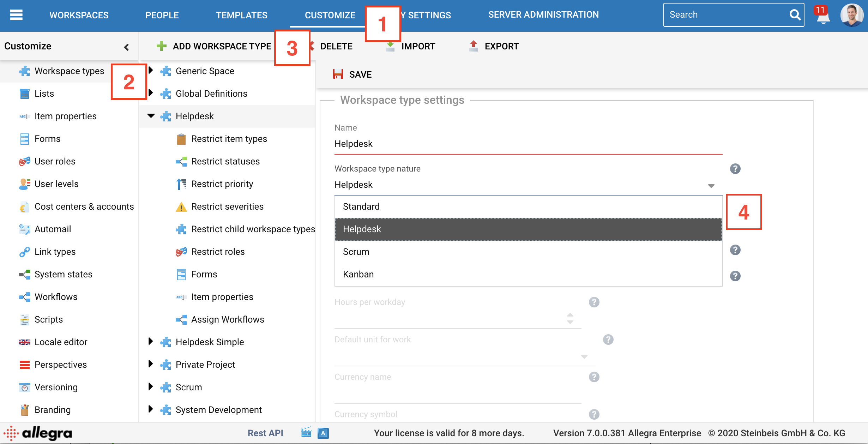Open the Server Administration menu
This screenshot has width=868, height=444.
click(x=543, y=15)
